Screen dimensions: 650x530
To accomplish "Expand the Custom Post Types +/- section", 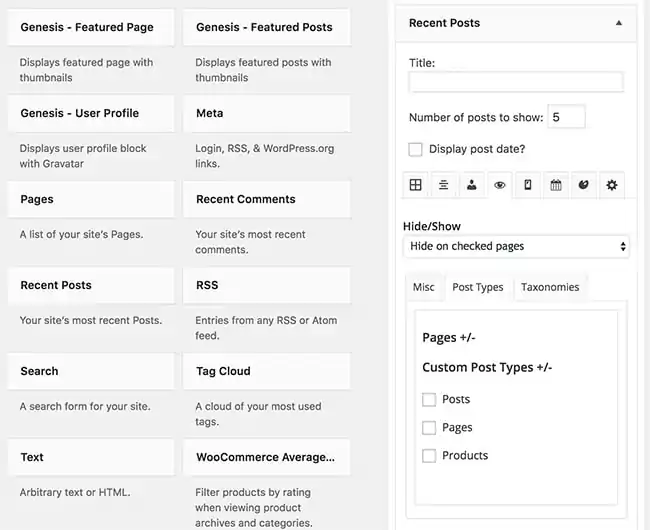I will point(487,368).
